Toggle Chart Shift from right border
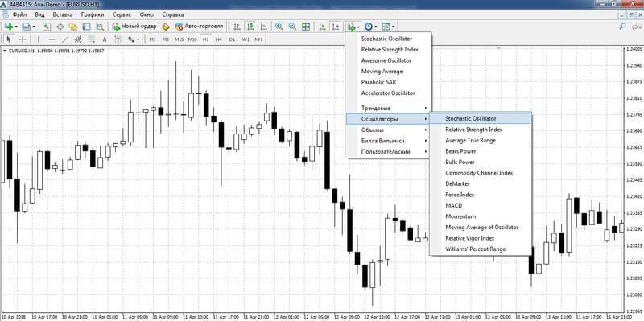644x321 pixels. coord(336,27)
